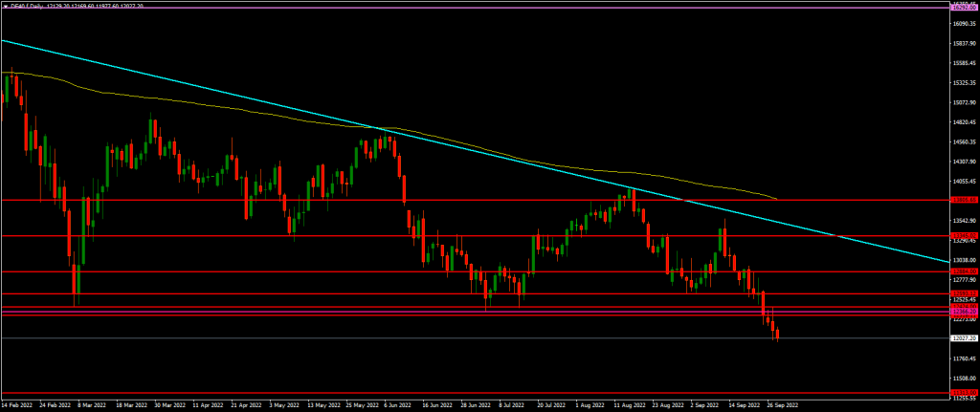The image size is (980, 412).
Task: Select the bottom red horizontal line near 11313
Action: pyautogui.click(x=479, y=392)
